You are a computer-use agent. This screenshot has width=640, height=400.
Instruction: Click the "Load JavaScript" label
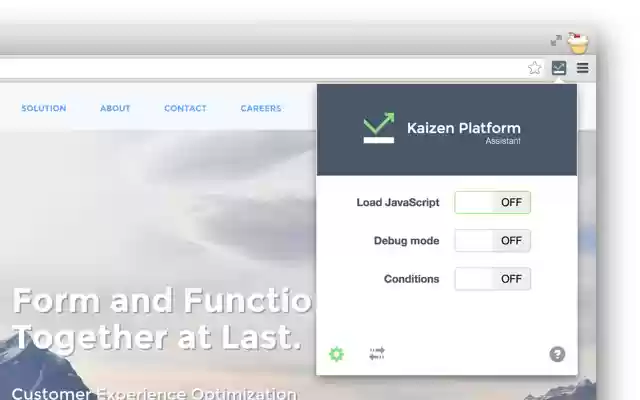pyautogui.click(x=398, y=202)
